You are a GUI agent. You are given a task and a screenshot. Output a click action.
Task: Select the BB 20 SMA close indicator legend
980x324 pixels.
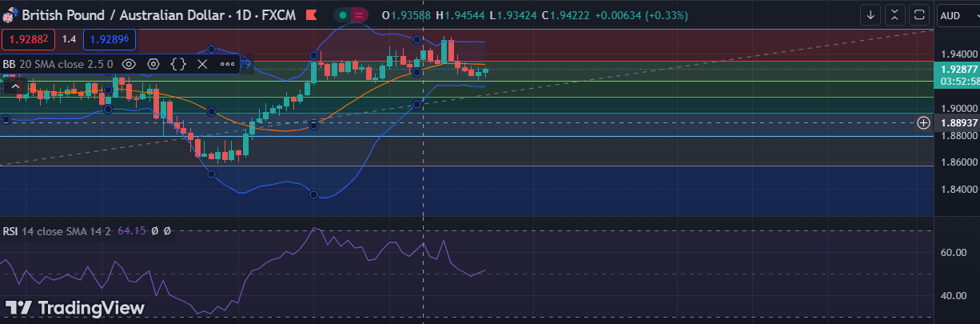click(x=58, y=64)
